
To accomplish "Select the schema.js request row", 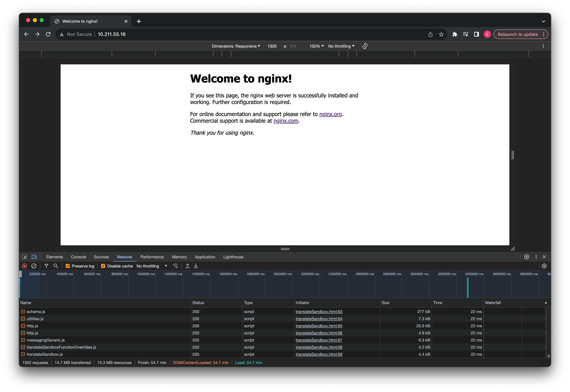I will pos(285,312).
